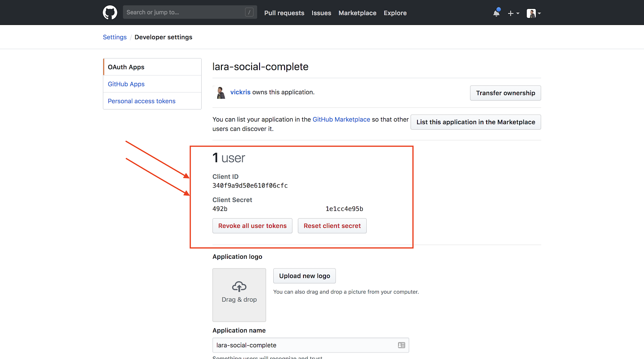
Task: Click vickris owner avatar thumbnail
Action: 221,93
